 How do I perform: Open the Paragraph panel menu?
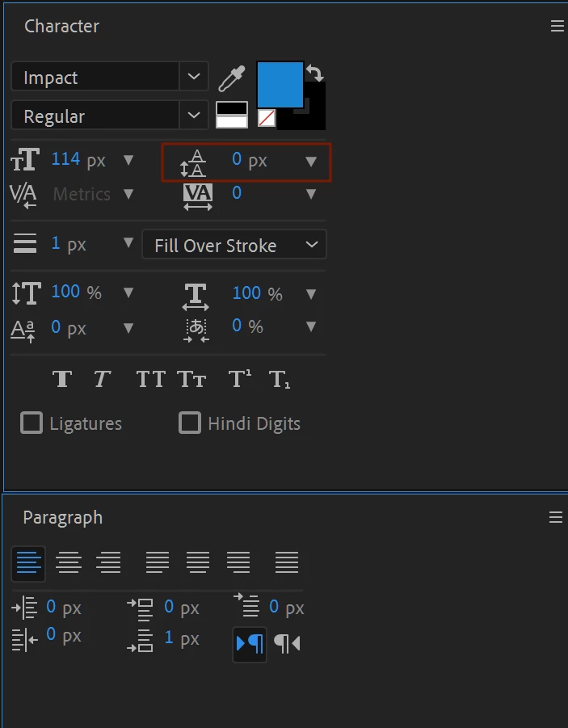tap(557, 517)
